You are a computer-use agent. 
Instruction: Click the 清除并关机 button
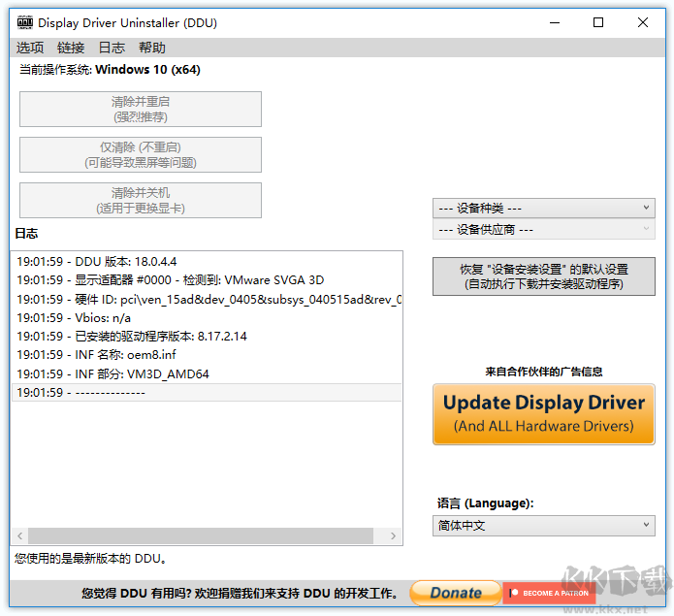click(141, 200)
